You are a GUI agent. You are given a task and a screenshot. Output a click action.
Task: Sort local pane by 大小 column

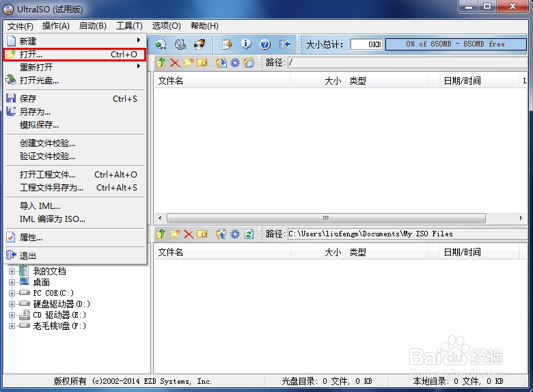(318, 253)
